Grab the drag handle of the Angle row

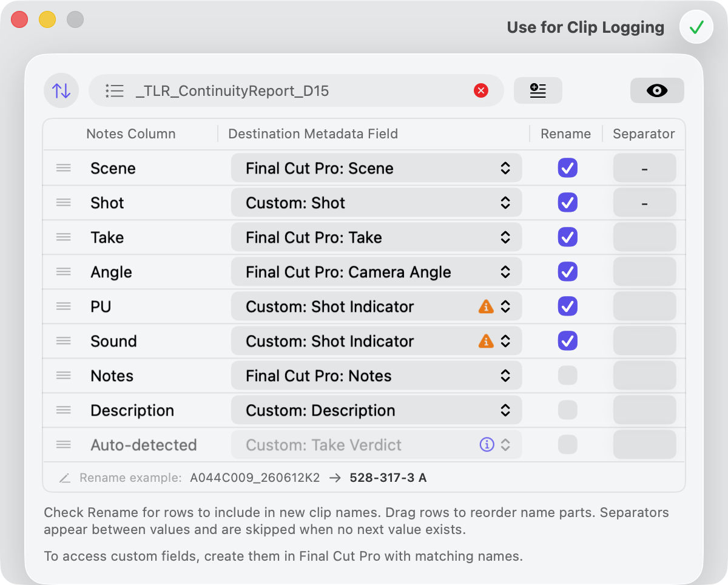click(64, 272)
